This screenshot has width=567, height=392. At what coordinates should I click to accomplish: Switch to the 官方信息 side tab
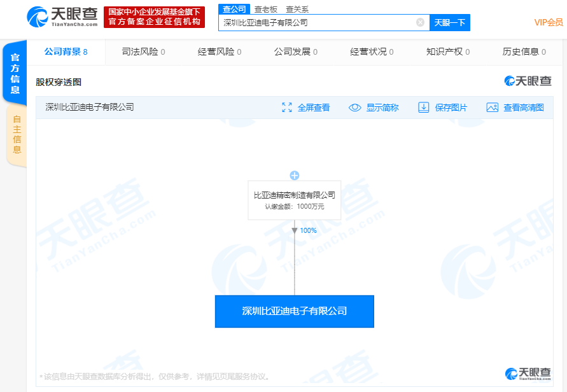coord(15,73)
